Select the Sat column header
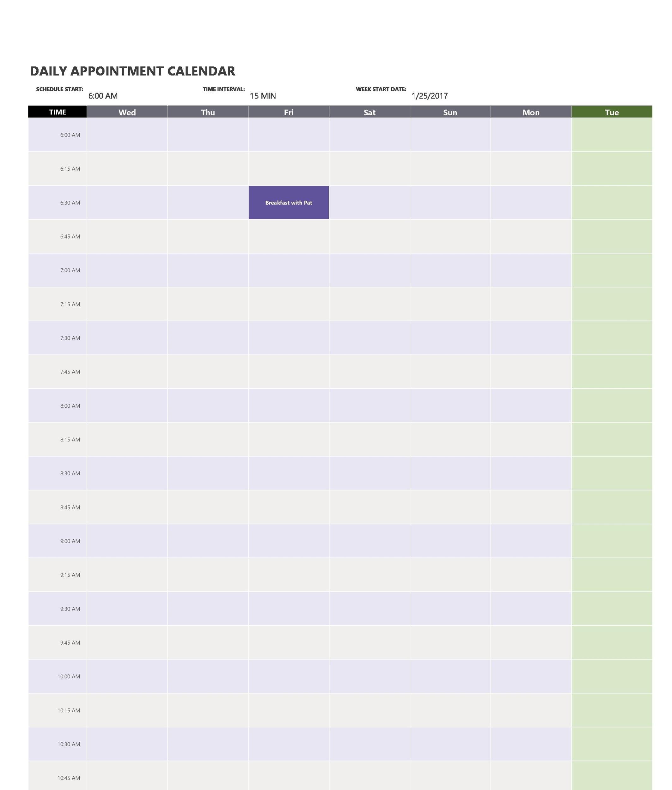The height and width of the screenshot is (790, 672). coord(369,112)
